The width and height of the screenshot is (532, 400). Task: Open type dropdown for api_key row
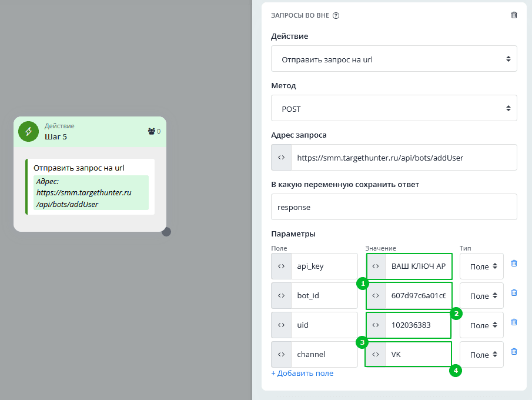481,266
